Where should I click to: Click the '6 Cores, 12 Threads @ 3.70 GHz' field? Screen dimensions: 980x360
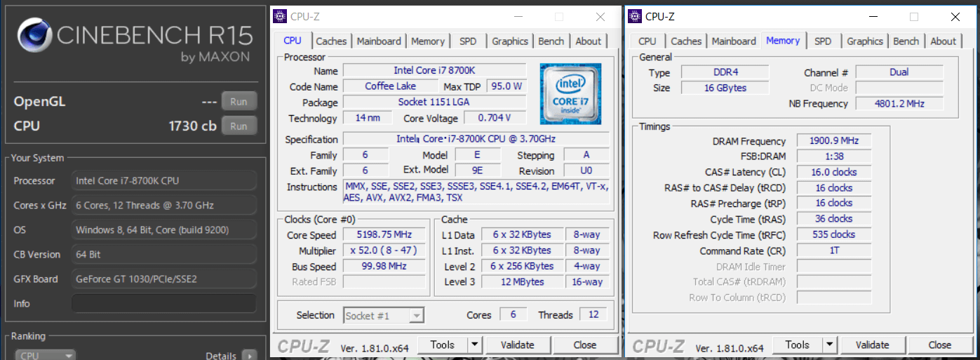(163, 206)
